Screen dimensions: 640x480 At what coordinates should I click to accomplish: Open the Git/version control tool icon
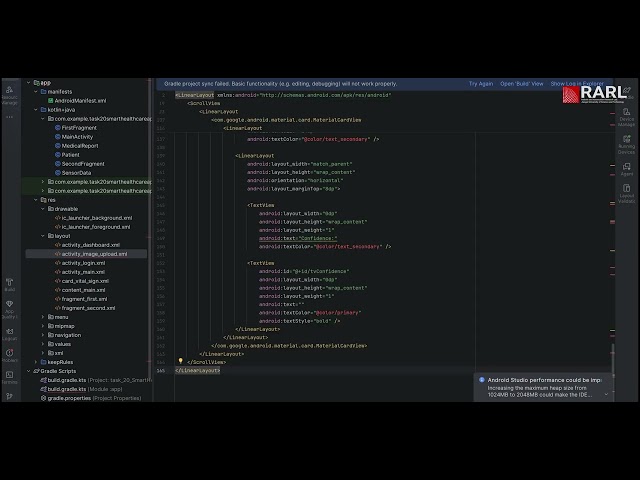(9, 396)
